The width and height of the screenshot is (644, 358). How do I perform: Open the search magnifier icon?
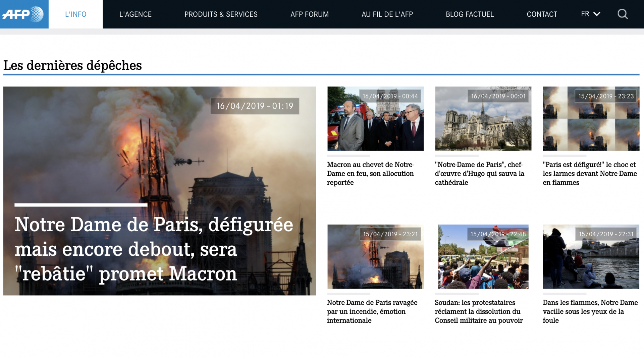623,14
